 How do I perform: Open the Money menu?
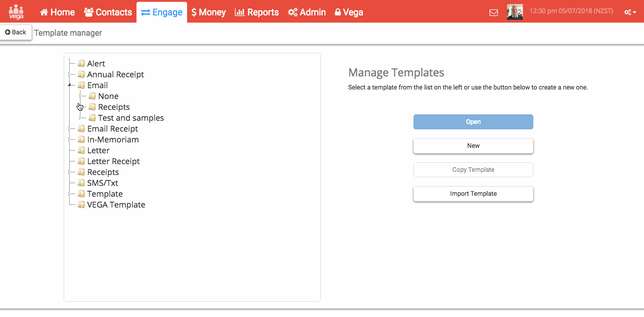point(209,12)
